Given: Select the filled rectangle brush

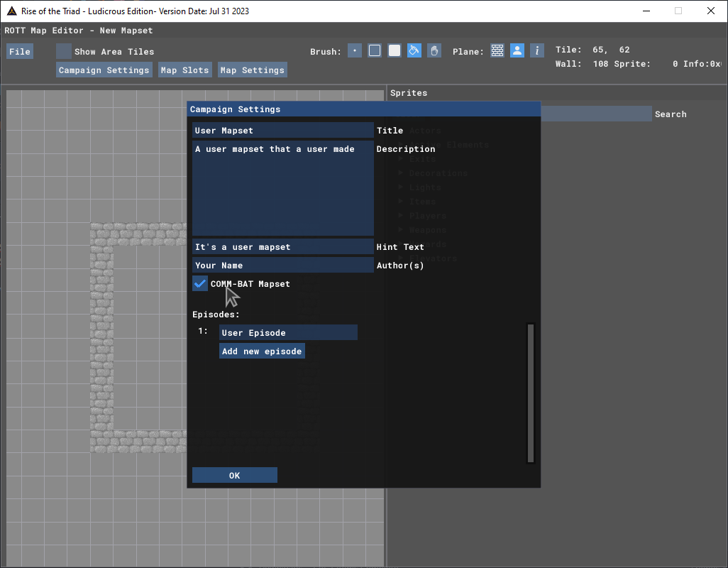Looking at the screenshot, I should coord(395,50).
